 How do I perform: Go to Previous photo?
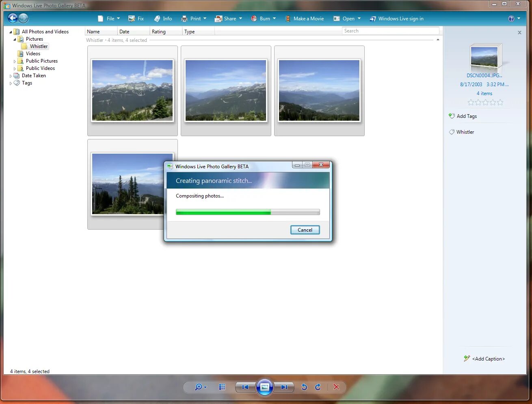(245, 387)
